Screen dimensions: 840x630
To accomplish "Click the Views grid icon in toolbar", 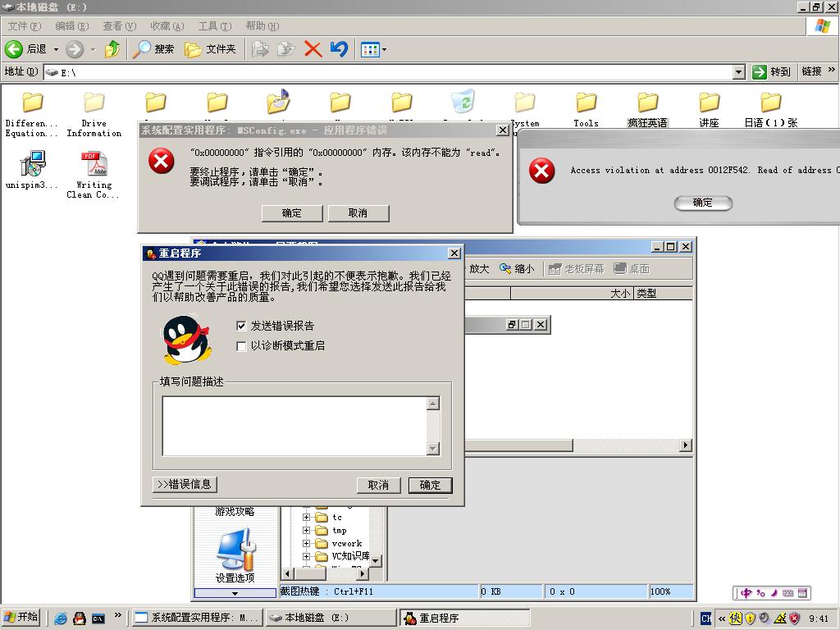I will [x=370, y=50].
